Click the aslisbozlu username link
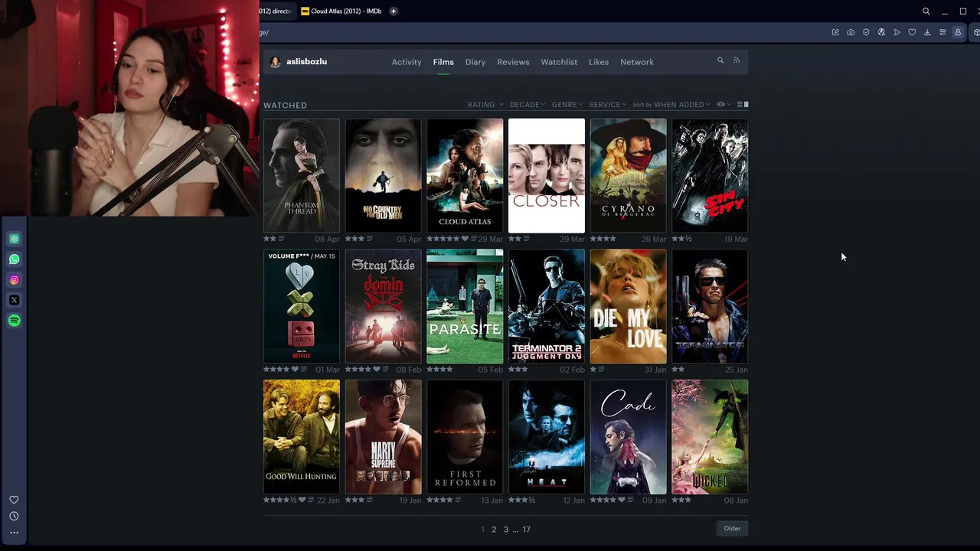 [306, 62]
